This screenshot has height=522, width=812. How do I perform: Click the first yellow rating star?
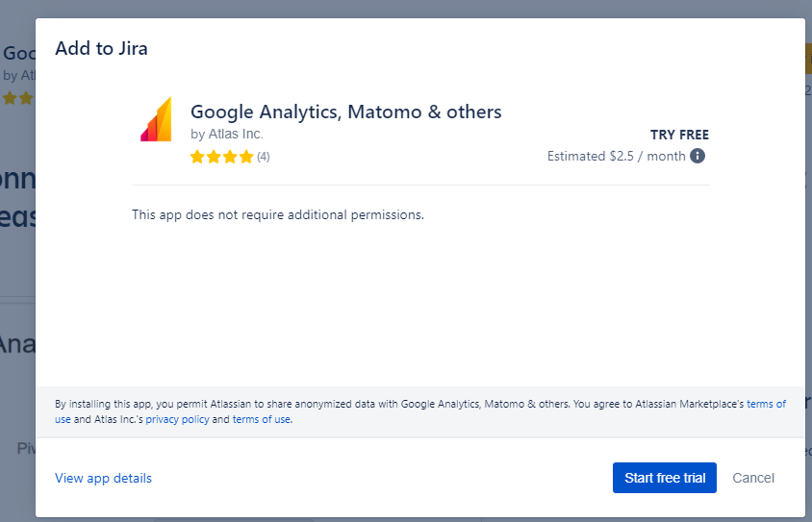point(197,157)
